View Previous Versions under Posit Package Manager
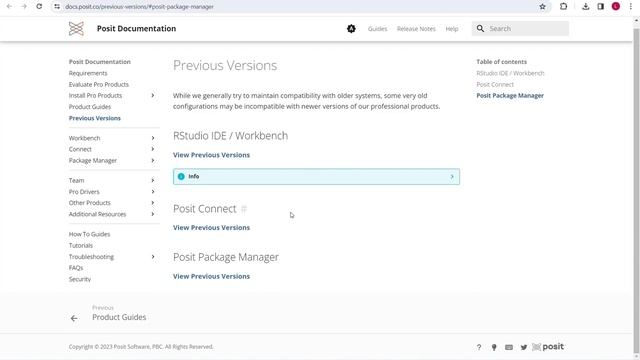This screenshot has height=360, width=640. tap(211, 276)
